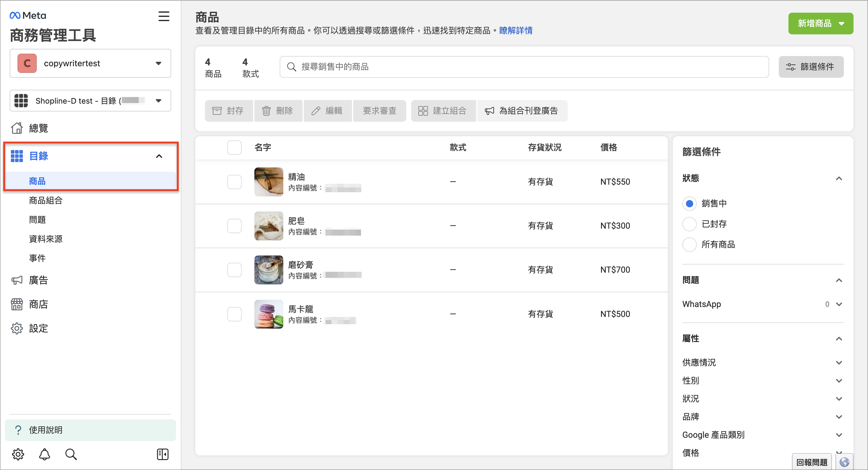Collapse sidebar with panel toggle icon
868x470 pixels.
(x=163, y=454)
